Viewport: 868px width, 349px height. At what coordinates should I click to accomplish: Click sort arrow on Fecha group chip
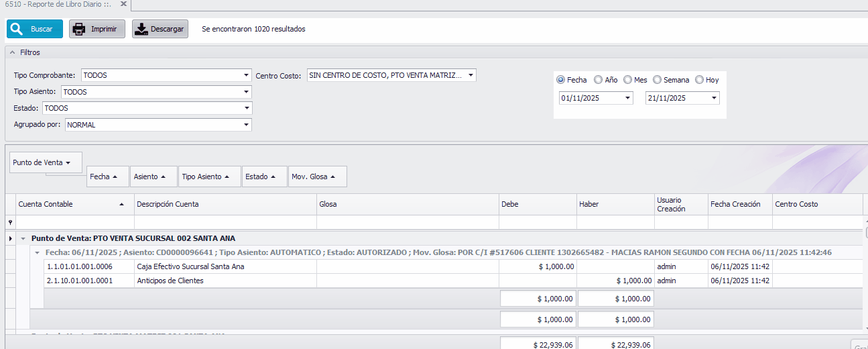point(115,177)
